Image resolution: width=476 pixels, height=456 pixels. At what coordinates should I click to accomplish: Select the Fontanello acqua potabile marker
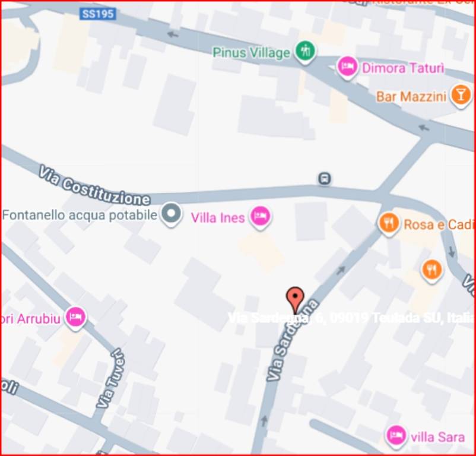(171, 214)
